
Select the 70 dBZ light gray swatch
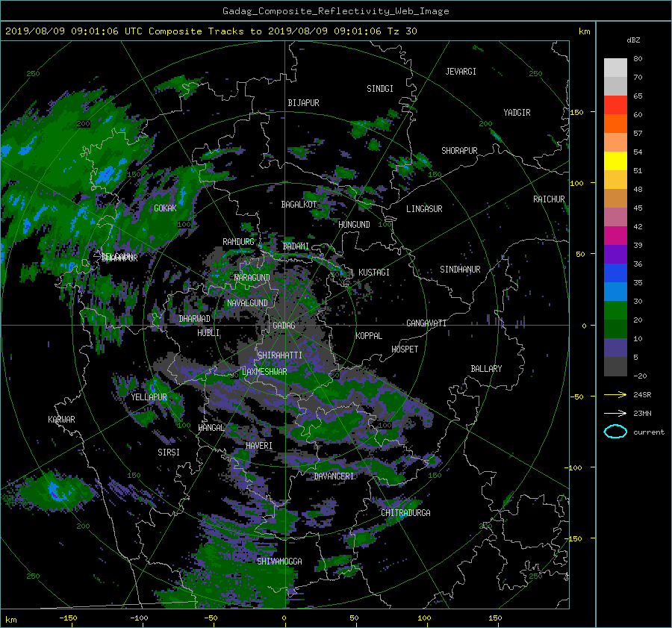(615, 68)
